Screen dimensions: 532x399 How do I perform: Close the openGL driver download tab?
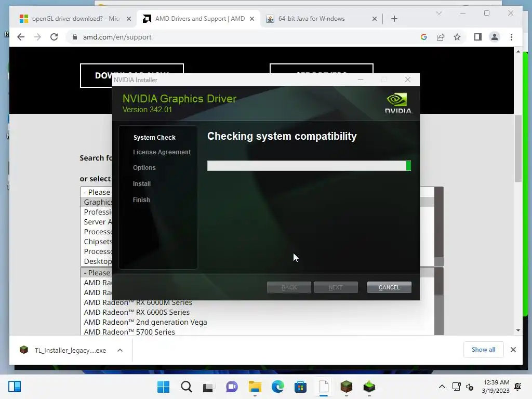[x=129, y=19]
